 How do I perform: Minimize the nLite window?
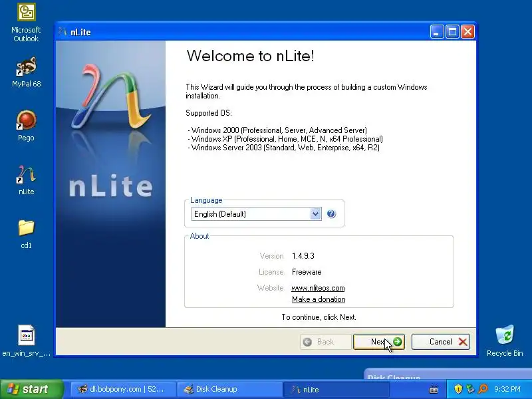437,32
